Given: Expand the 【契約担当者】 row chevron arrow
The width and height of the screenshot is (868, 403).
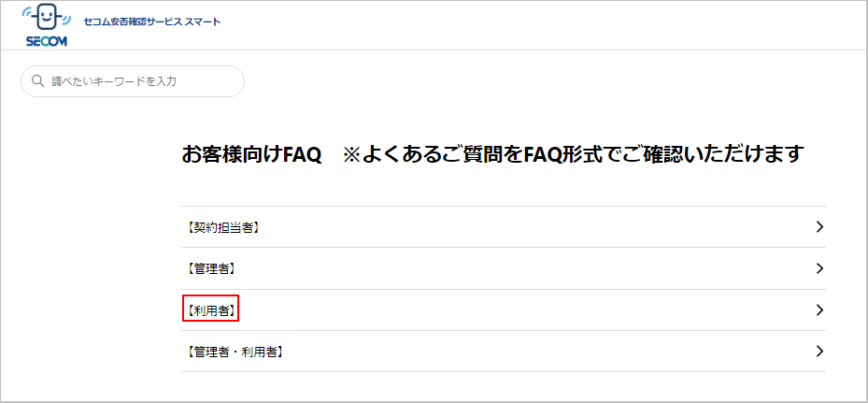Looking at the screenshot, I should (x=819, y=226).
